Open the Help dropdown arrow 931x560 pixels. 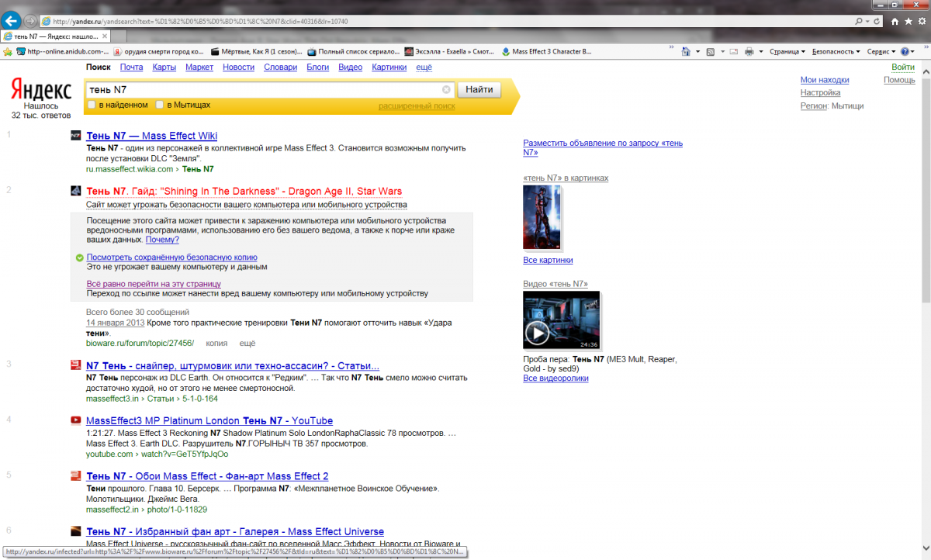(914, 52)
